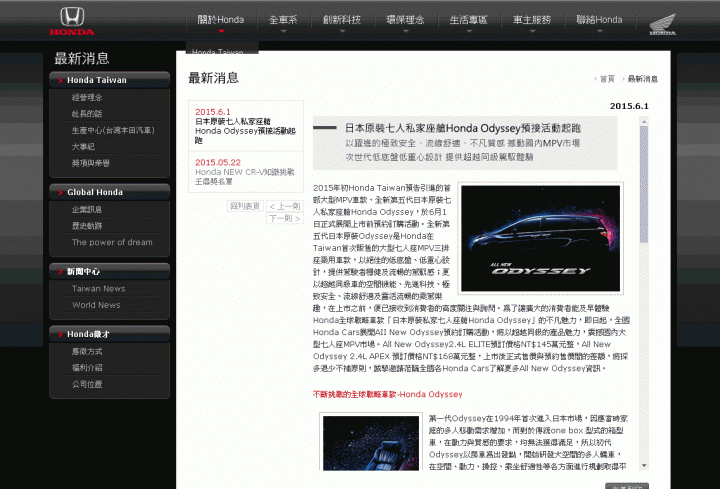Image resolution: width=720 pixels, height=489 pixels.
Task: Expand the 生活專區 dropdown menu
Action: click(468, 20)
